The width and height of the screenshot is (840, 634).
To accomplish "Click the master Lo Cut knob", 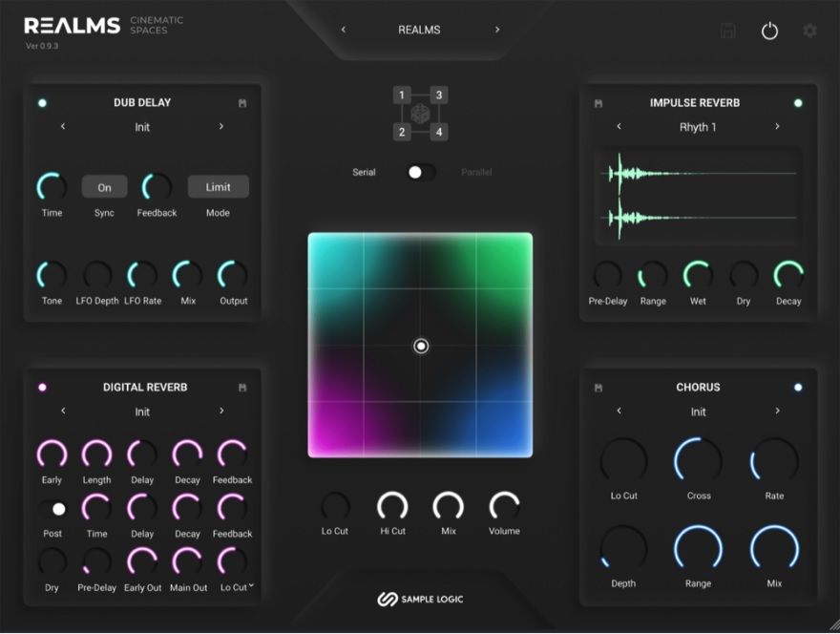I will (x=335, y=506).
